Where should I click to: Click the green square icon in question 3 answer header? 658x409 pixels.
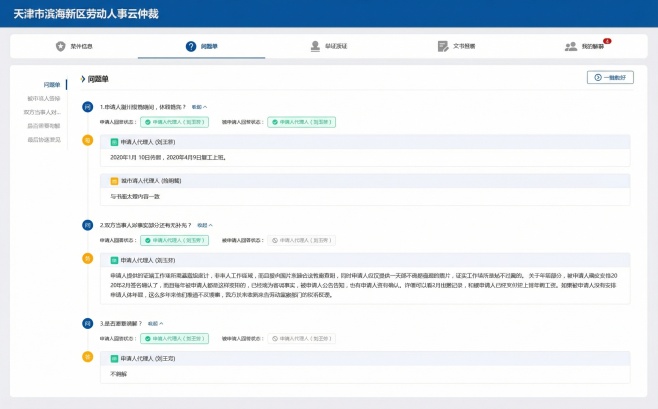[x=114, y=359]
